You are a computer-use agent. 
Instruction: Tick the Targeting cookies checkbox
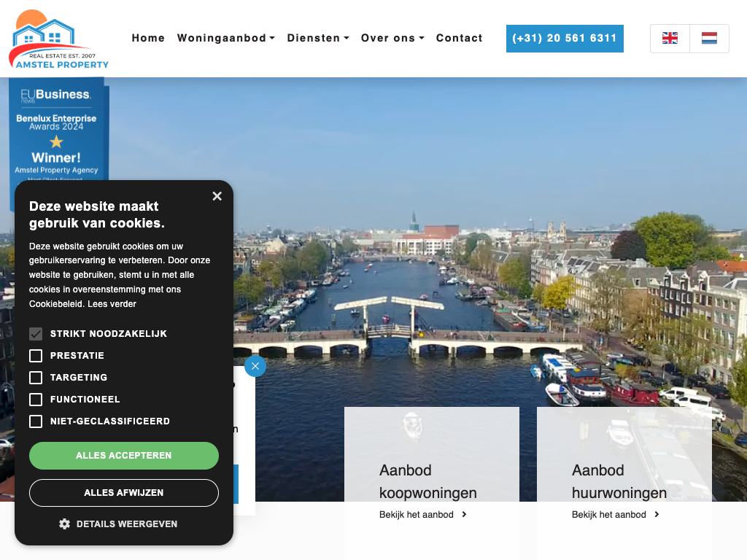pos(36,378)
